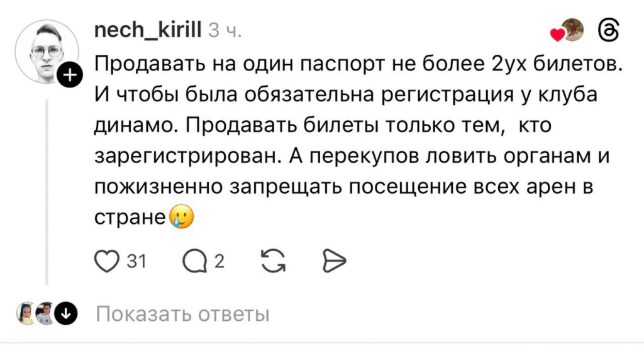Expand replies with the down arrow icon
Image resolution: width=644 pixels, height=346 pixels.
click(x=66, y=313)
